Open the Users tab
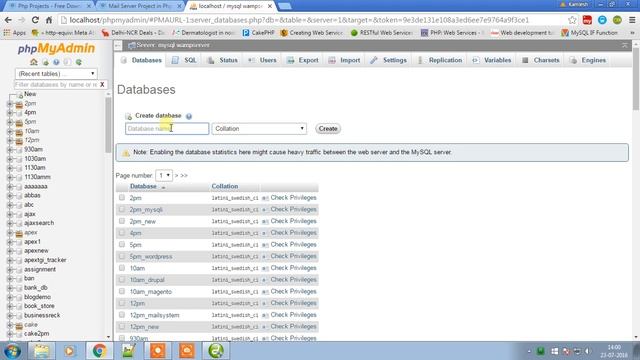This screenshot has height=360, width=640. [x=262, y=60]
